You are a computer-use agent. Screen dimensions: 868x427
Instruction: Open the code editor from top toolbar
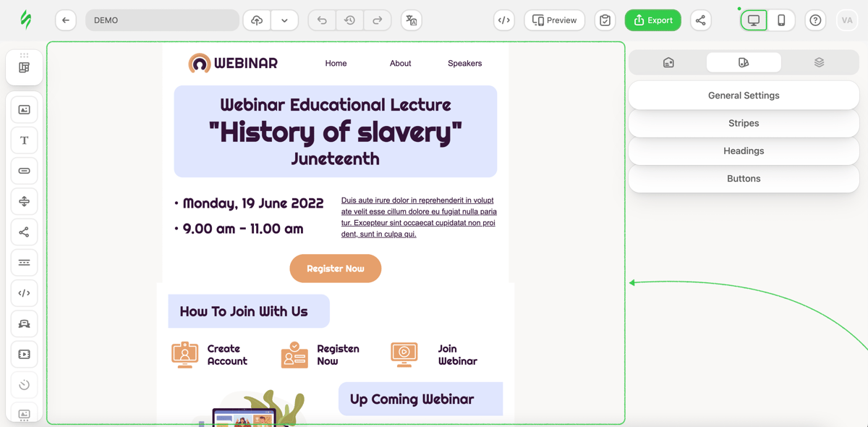tap(504, 20)
